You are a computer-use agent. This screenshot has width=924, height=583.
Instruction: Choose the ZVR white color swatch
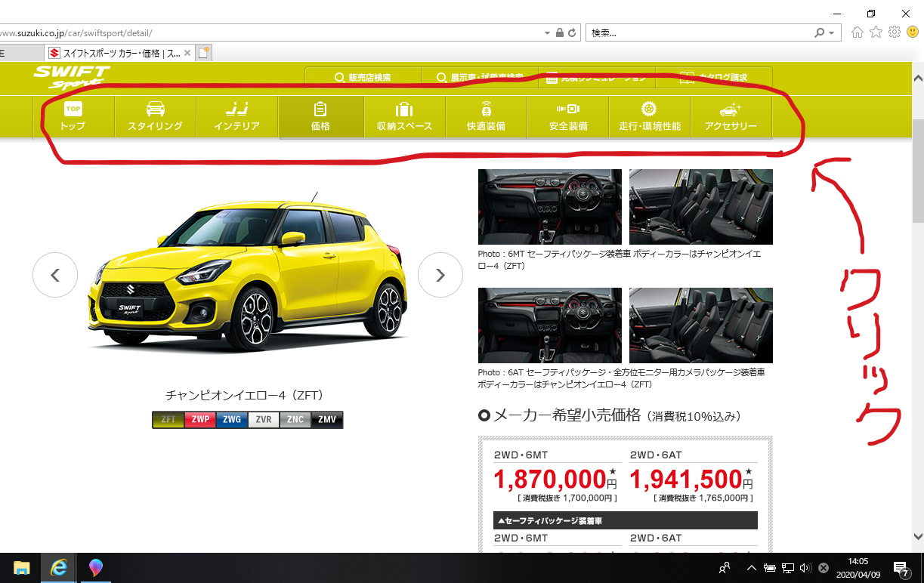[264, 420]
